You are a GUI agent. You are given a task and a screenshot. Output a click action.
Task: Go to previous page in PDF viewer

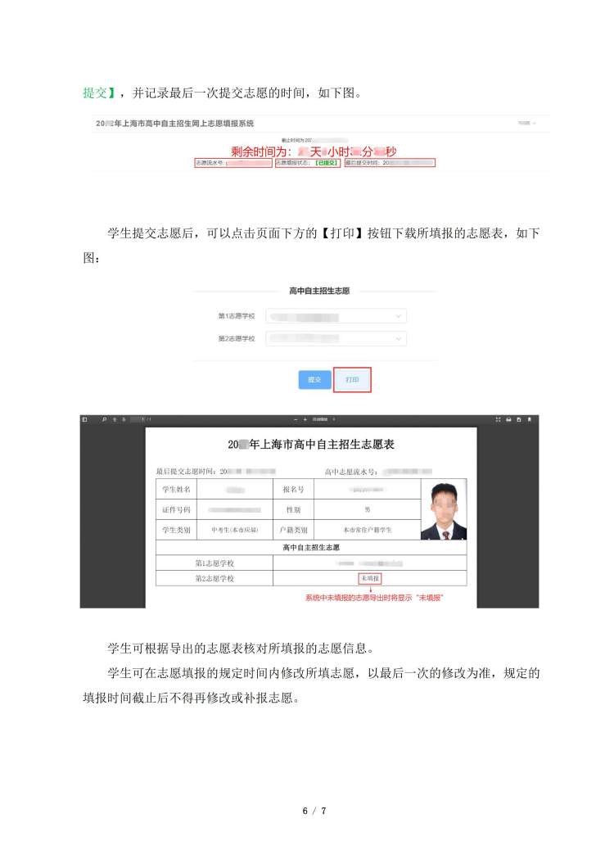[x=115, y=419]
